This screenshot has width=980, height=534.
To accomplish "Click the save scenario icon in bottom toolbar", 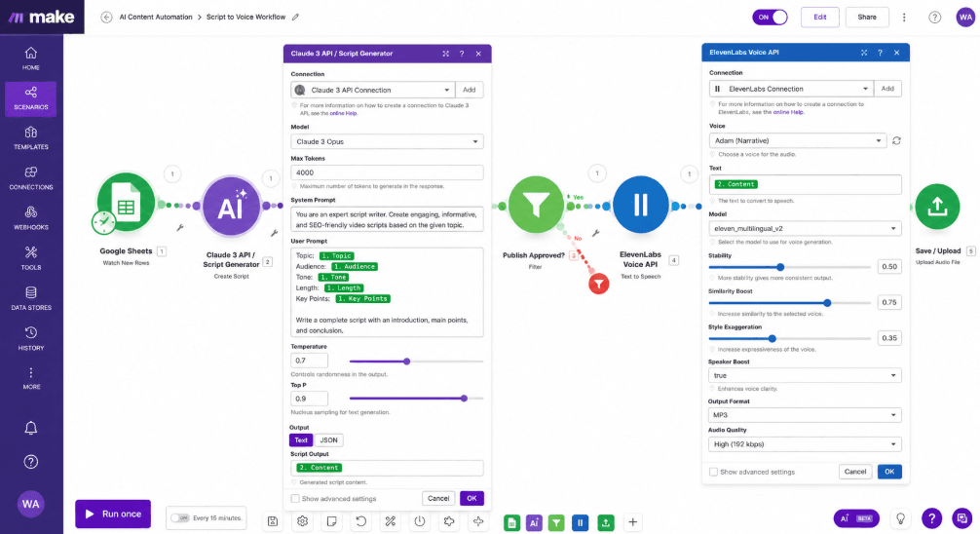I will point(273,521).
